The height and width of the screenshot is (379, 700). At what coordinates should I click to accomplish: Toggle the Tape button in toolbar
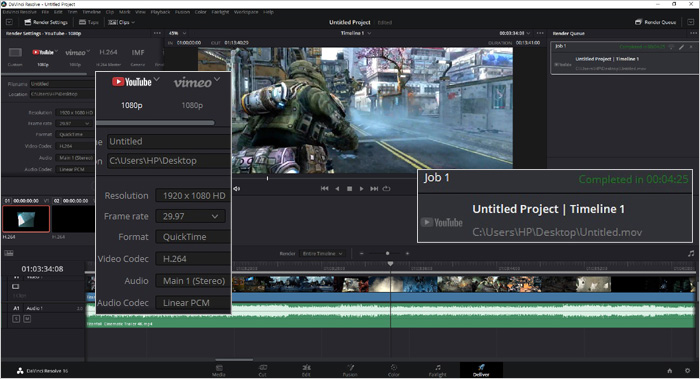88,22
